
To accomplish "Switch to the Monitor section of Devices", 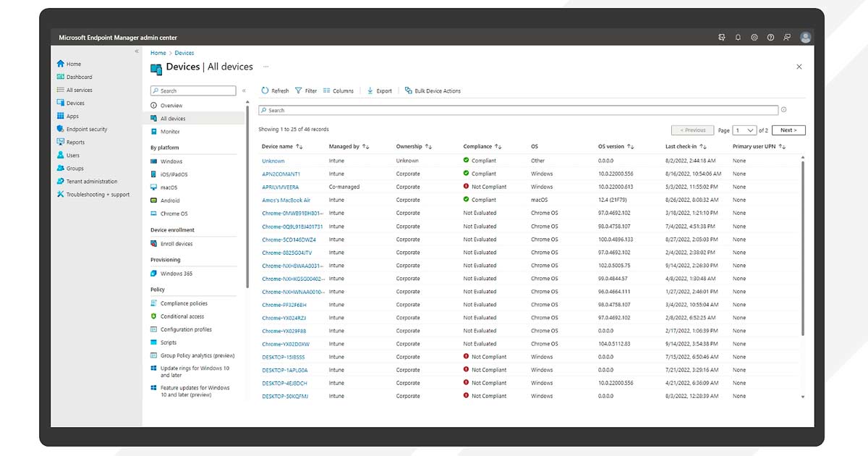I will (x=171, y=130).
